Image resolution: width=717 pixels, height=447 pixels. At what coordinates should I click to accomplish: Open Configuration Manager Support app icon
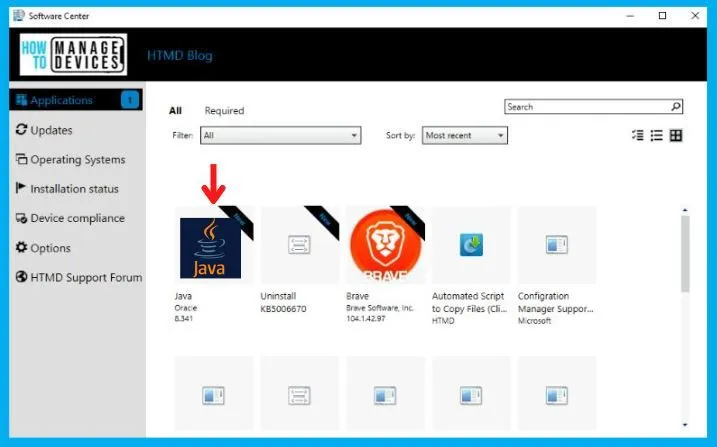pos(556,245)
